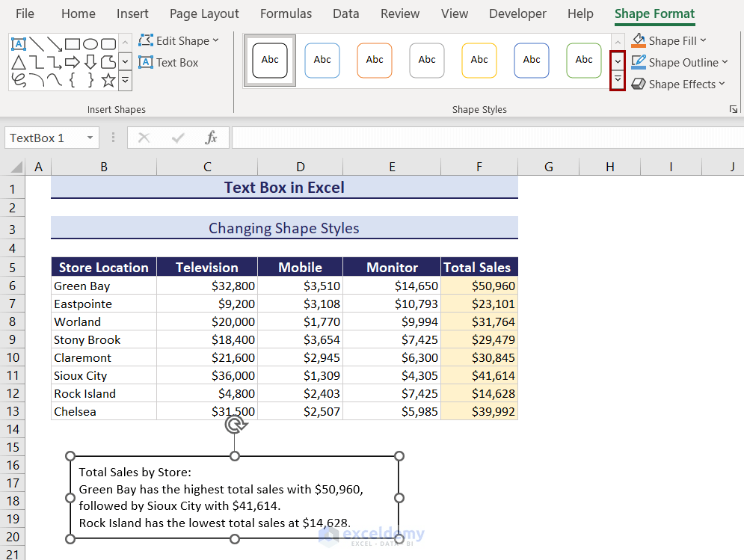Screen dimensions: 744x560
Task: Select the Star shape in Insert Shapes
Action: pos(108,81)
